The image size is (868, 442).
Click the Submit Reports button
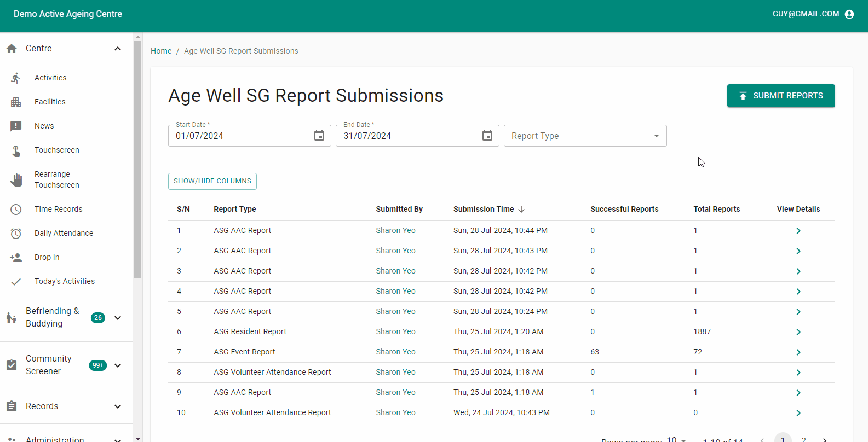click(781, 96)
